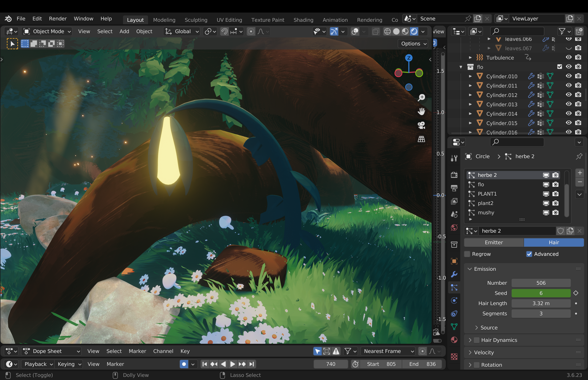Open the Object Mode dropdown
588x380 pixels.
click(x=47, y=31)
